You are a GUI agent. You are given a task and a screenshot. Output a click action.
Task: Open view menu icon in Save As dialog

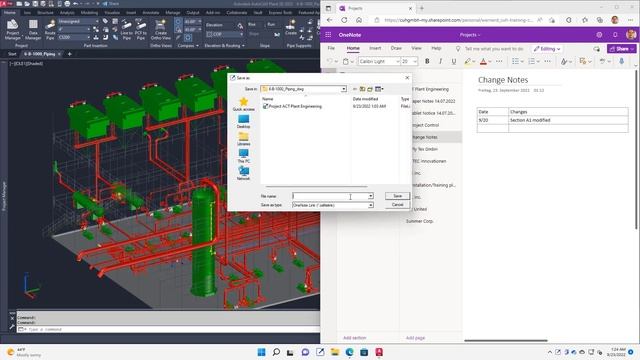click(x=379, y=89)
